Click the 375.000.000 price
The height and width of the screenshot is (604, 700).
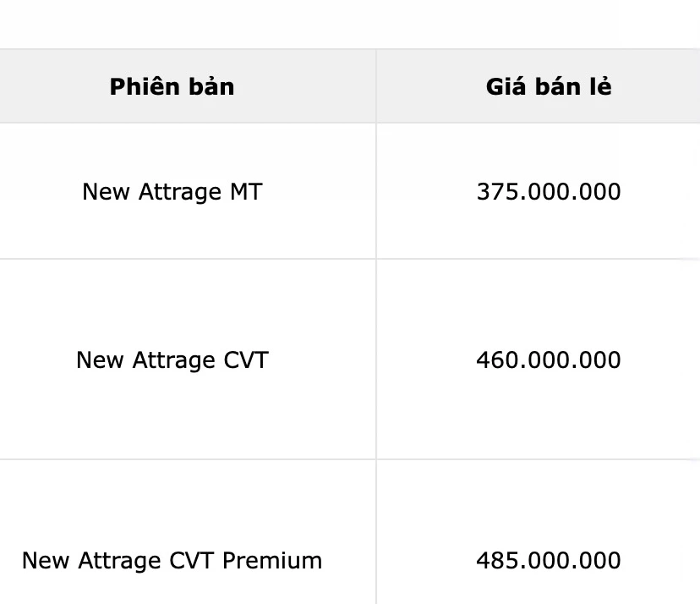[x=548, y=192]
